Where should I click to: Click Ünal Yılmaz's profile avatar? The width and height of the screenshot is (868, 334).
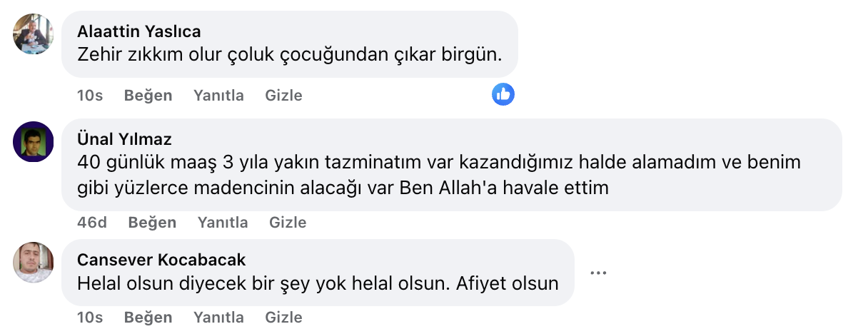coord(34,142)
